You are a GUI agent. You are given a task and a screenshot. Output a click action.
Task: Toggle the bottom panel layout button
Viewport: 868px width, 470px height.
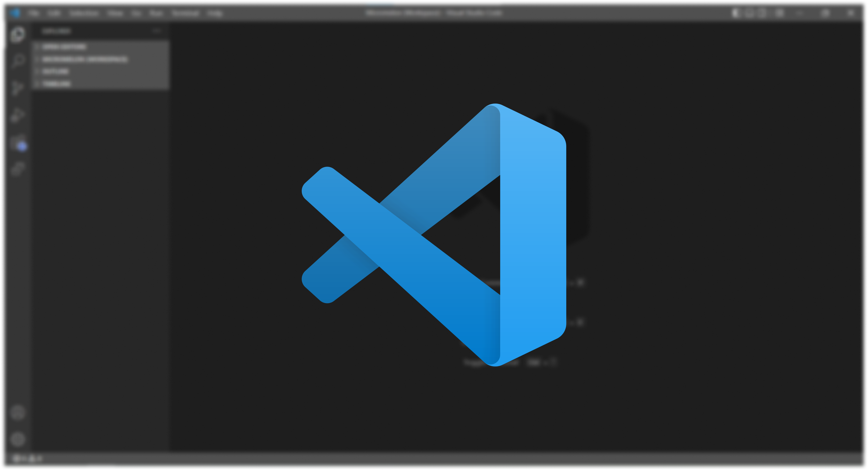pos(749,13)
